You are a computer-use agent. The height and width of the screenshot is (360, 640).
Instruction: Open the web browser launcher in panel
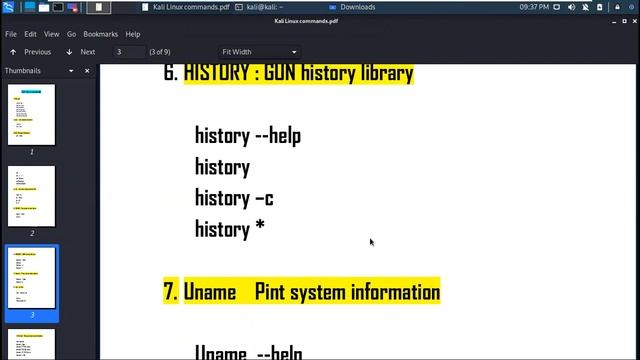click(72, 7)
